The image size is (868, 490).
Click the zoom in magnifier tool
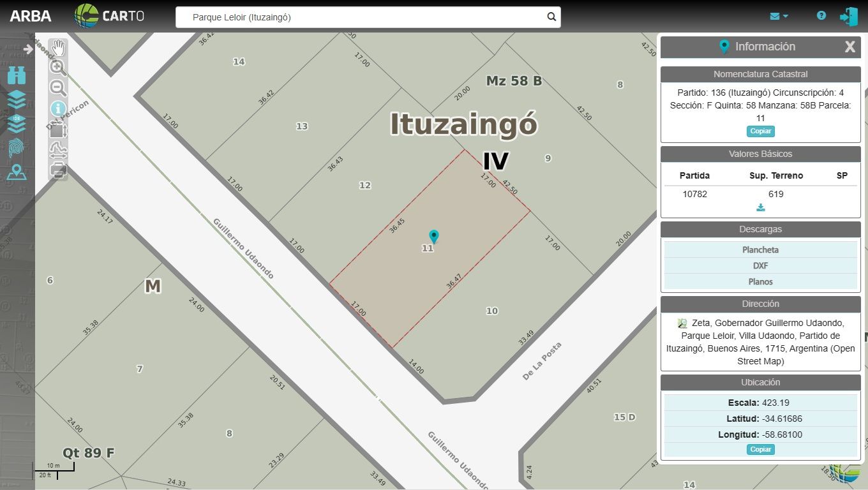(x=58, y=67)
